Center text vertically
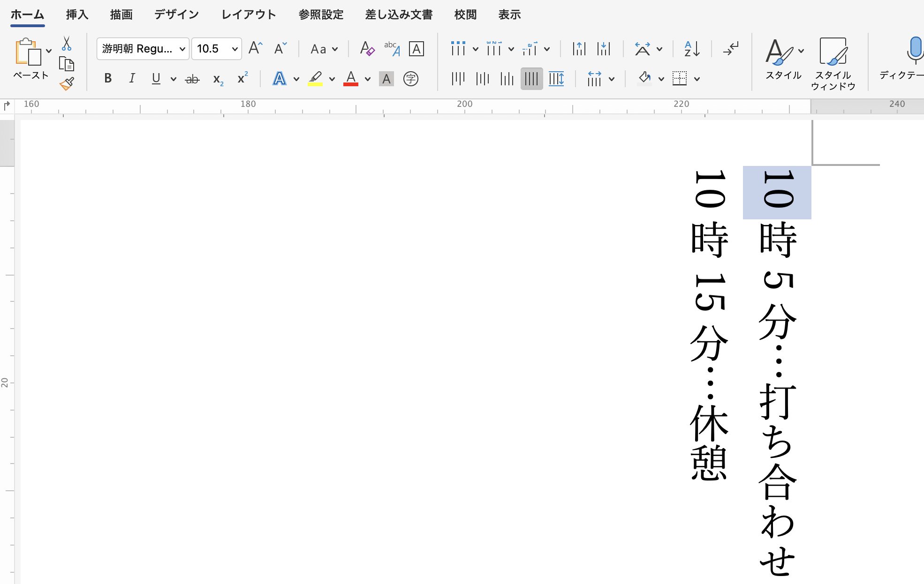Viewport: 924px width, 584px height. pyautogui.click(x=483, y=78)
